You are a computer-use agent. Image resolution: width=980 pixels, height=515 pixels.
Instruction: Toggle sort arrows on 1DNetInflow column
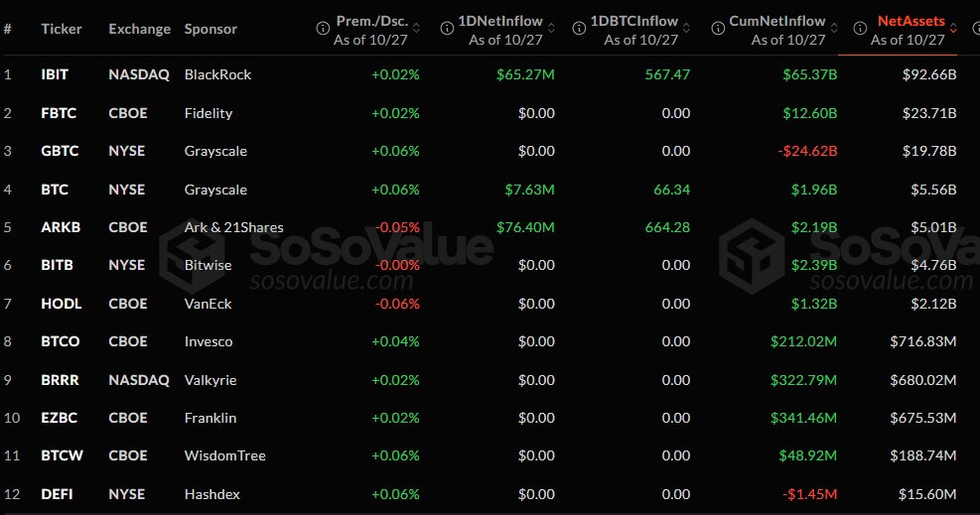pos(550,29)
